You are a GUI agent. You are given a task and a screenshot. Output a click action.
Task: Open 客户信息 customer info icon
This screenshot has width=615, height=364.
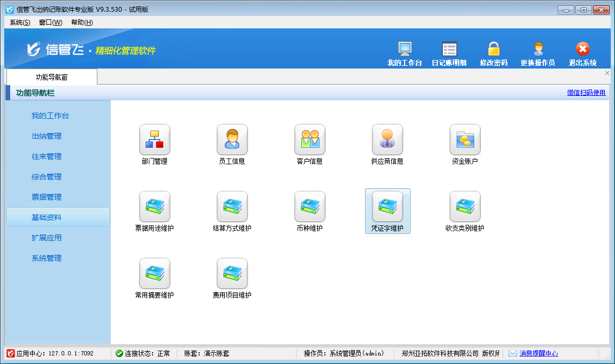click(x=310, y=140)
